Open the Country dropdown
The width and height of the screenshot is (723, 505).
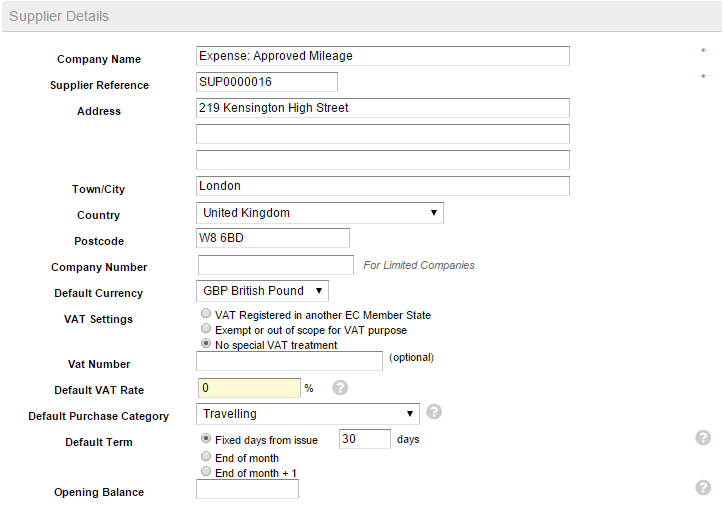[319, 213]
